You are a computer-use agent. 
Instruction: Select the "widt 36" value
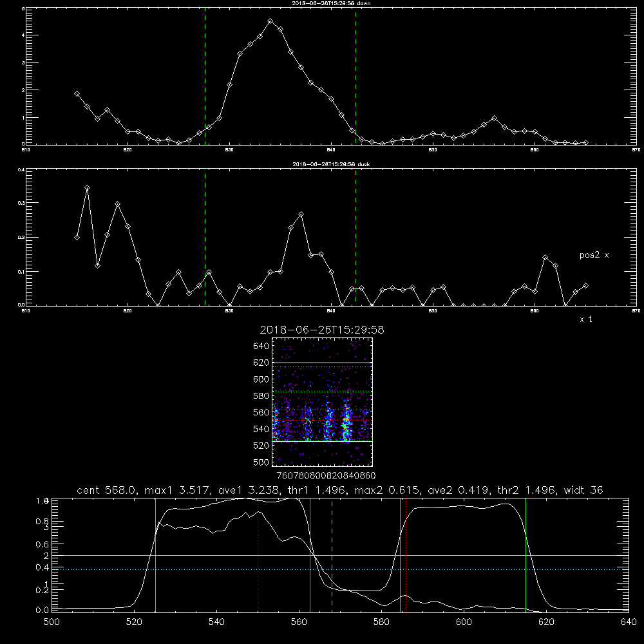pos(583,490)
